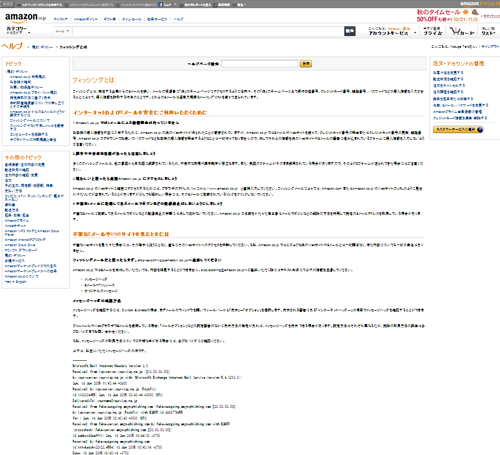
Task: Click the search submit button in the header
Action: point(350,31)
